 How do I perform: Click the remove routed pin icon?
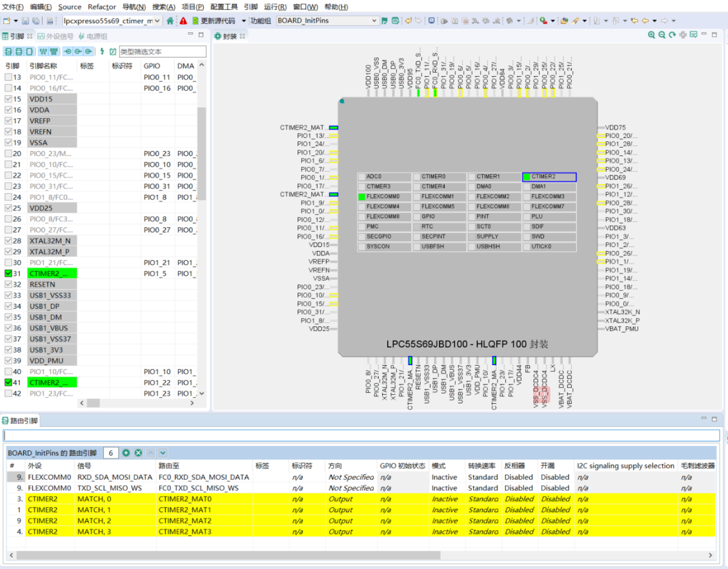point(138,453)
